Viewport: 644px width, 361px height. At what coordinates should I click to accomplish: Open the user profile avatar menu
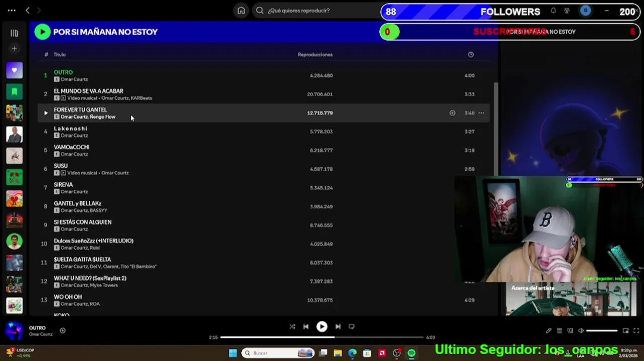[x=585, y=11]
